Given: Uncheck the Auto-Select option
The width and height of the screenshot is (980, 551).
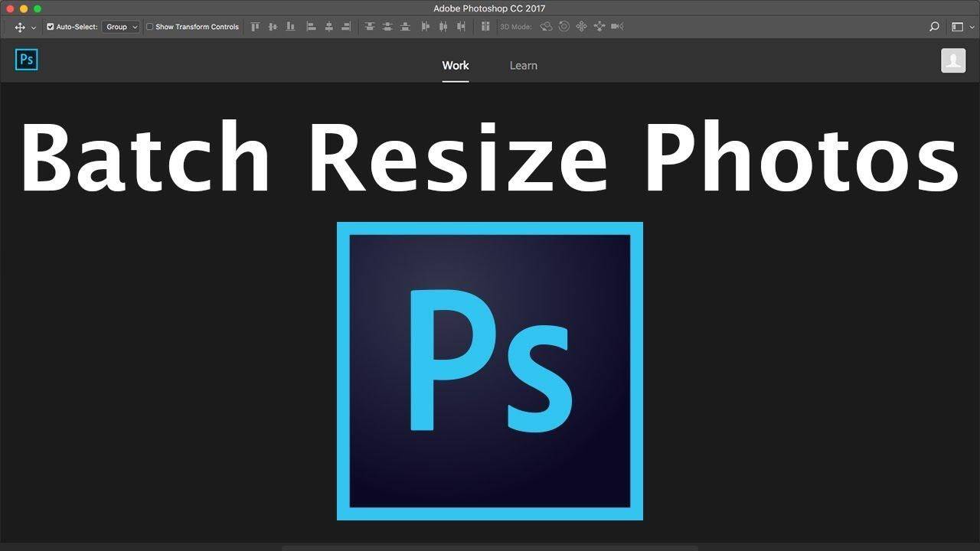Looking at the screenshot, I should (50, 26).
